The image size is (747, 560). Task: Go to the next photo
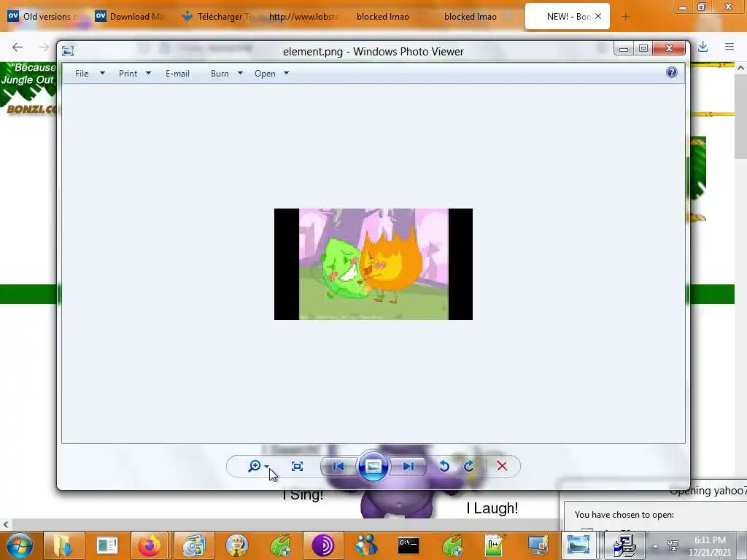tap(409, 466)
